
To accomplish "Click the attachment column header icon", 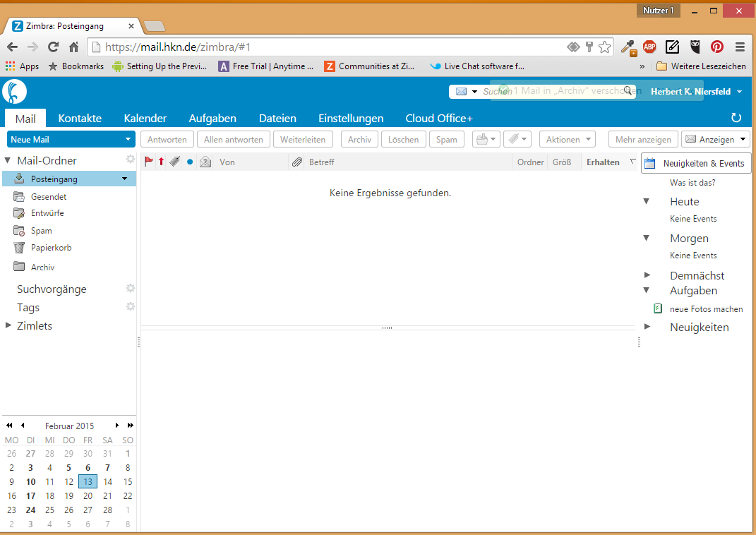I will point(296,162).
